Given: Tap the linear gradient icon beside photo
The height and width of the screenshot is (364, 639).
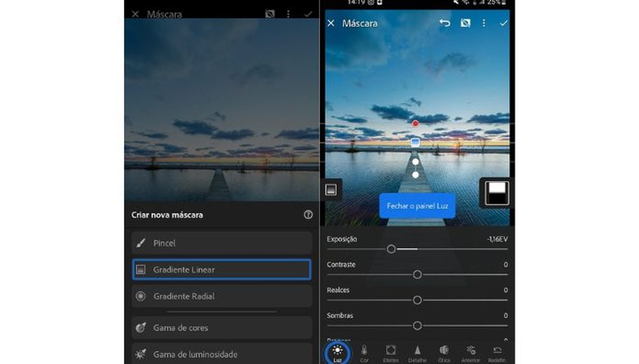Looking at the screenshot, I should coord(331,189).
